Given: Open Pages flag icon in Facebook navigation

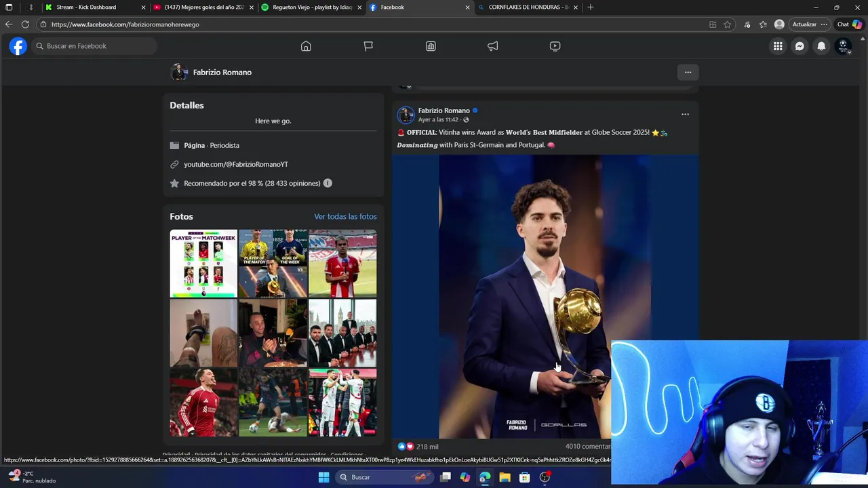Looking at the screenshot, I should pyautogui.click(x=368, y=46).
